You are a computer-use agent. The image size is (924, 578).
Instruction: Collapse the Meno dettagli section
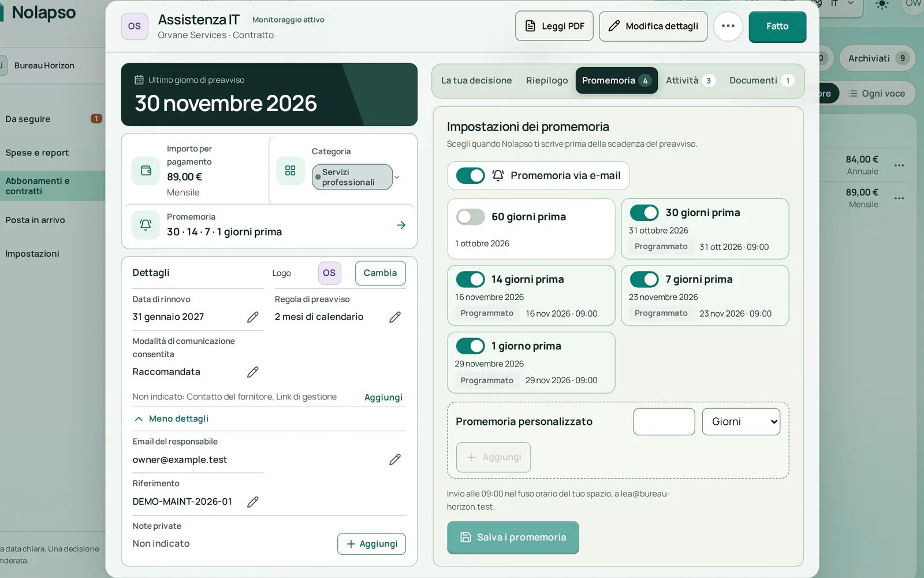[171, 418]
